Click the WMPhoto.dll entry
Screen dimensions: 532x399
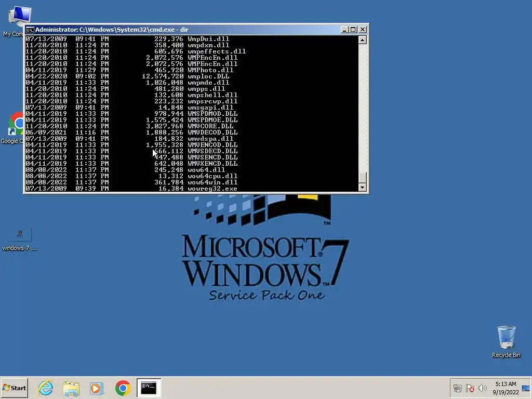click(210, 70)
